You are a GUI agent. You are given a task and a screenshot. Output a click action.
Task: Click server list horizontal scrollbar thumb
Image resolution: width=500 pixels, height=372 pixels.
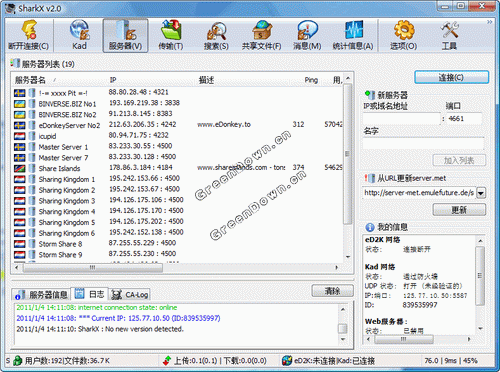93,267
